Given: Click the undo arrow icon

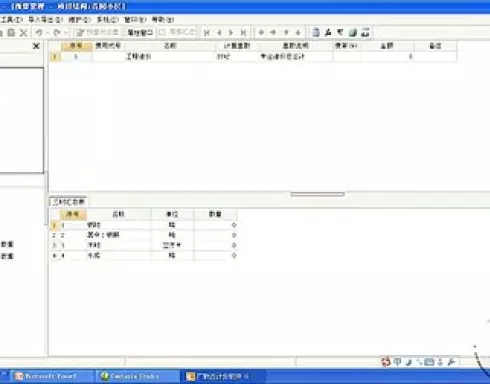Looking at the screenshot, I should [39, 33].
